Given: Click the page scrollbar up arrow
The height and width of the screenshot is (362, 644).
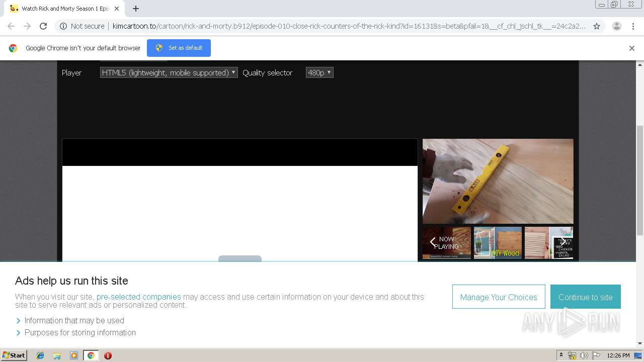Looking at the screenshot, I should point(640,64).
